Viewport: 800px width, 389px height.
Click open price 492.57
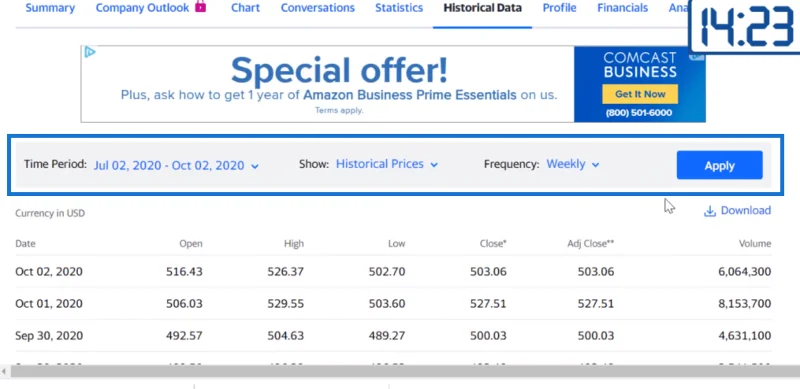pyautogui.click(x=184, y=336)
